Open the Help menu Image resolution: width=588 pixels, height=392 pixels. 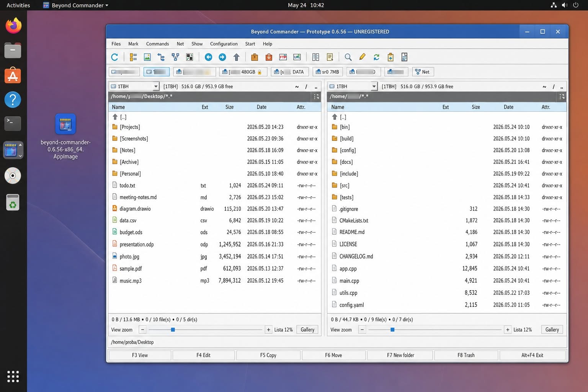(x=268, y=44)
